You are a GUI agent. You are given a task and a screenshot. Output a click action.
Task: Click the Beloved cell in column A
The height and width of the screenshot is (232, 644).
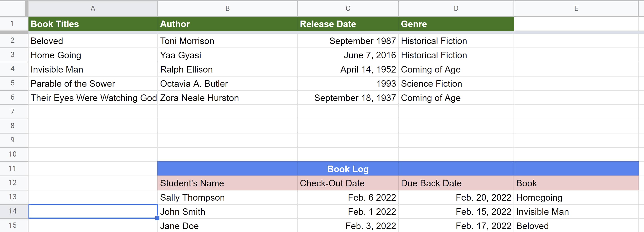(93, 41)
